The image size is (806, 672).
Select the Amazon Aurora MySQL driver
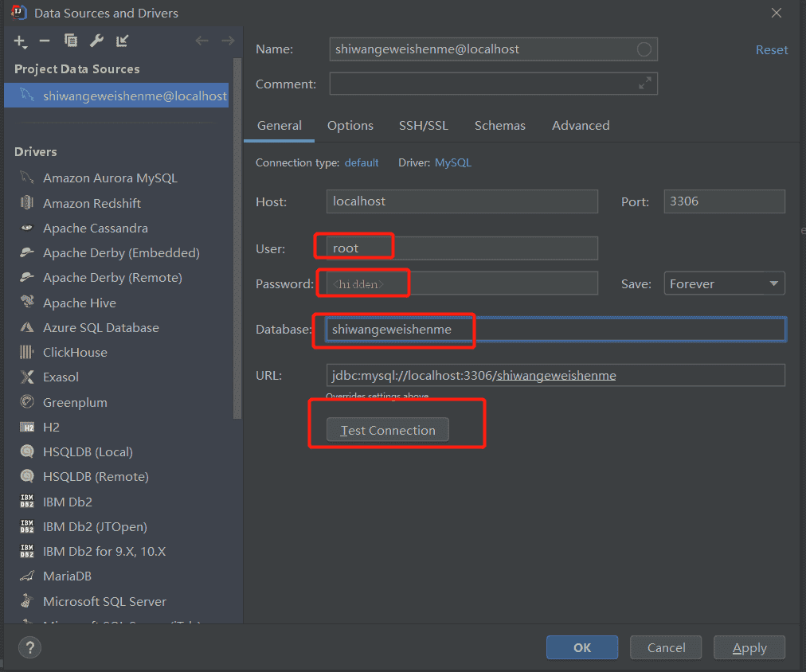(x=109, y=178)
